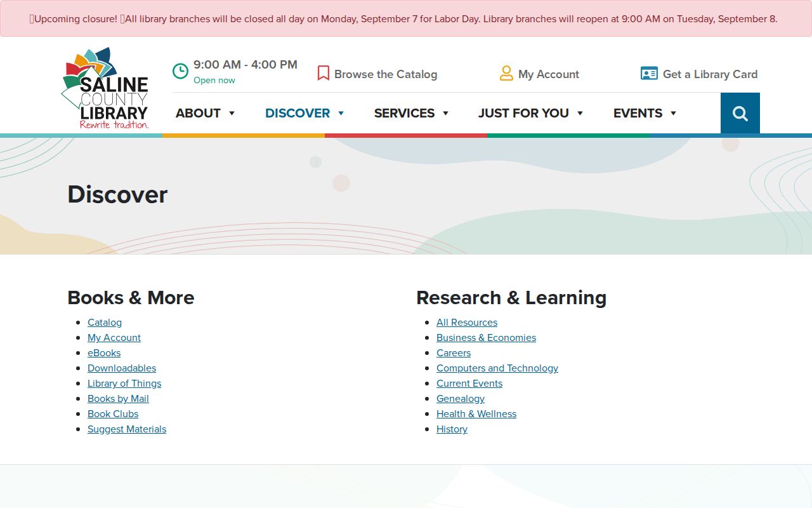Open the My Account header link
The height and width of the screenshot is (508, 812).
(x=549, y=74)
